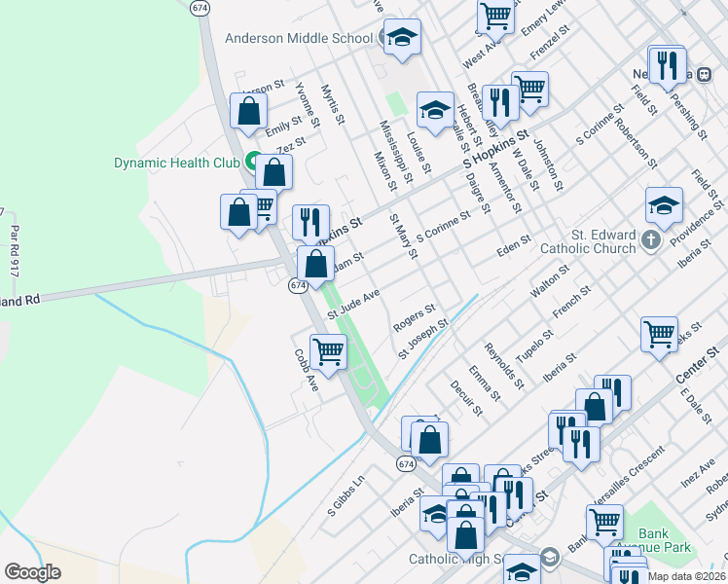Select the Inez Ave label
The height and width of the screenshot is (584, 728).
pos(698,473)
